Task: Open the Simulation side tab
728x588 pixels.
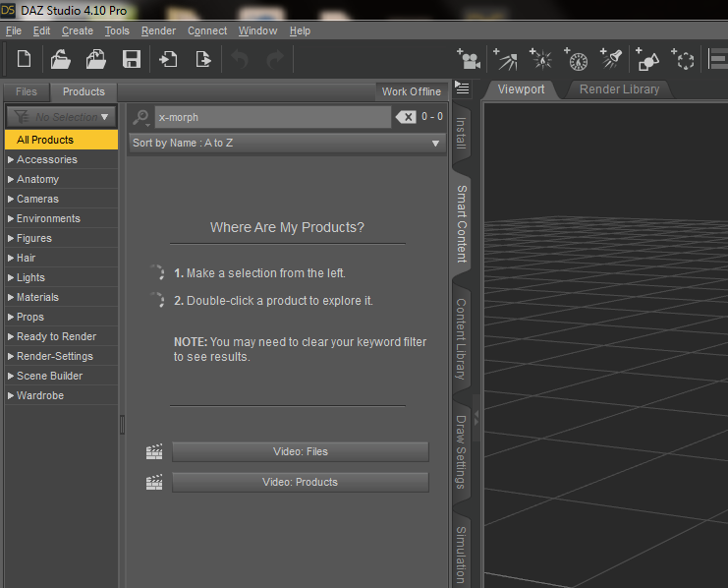Action: point(461,555)
